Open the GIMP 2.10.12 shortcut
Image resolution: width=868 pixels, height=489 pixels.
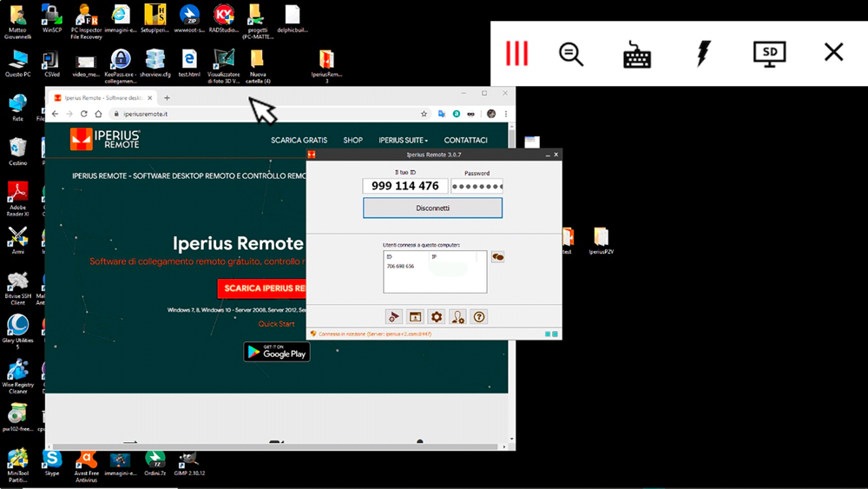(189, 463)
